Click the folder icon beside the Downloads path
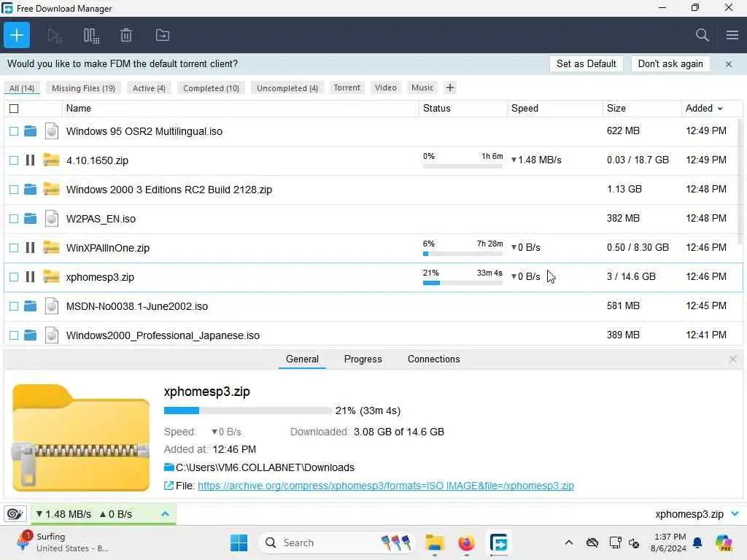 (x=169, y=467)
